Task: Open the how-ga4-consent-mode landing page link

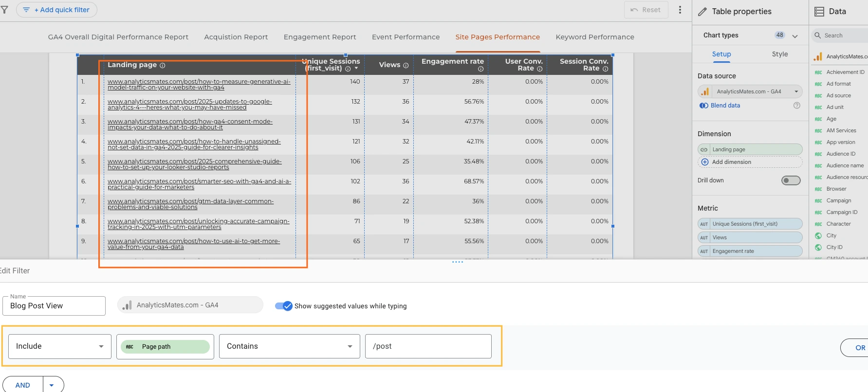Action: (x=190, y=125)
